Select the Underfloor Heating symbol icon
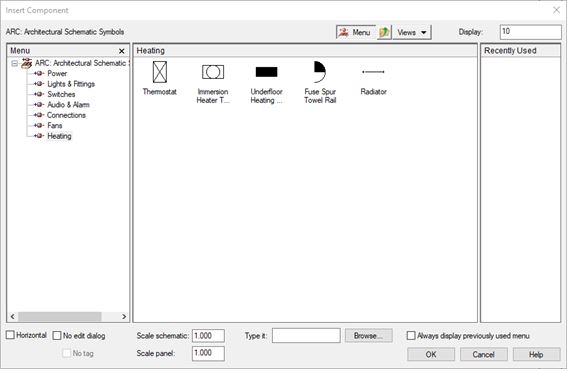This screenshot has height=371, width=568. (x=266, y=72)
